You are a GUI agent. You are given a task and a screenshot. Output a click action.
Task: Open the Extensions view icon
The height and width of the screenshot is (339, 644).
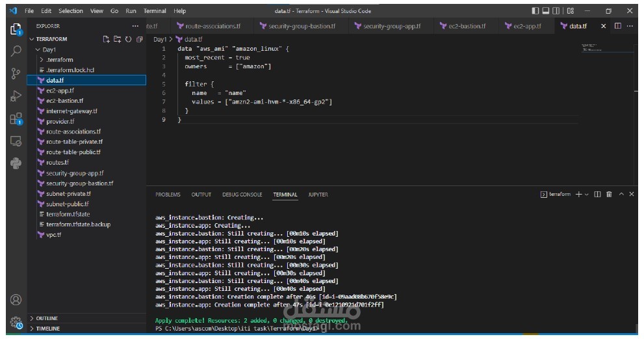tap(16, 119)
